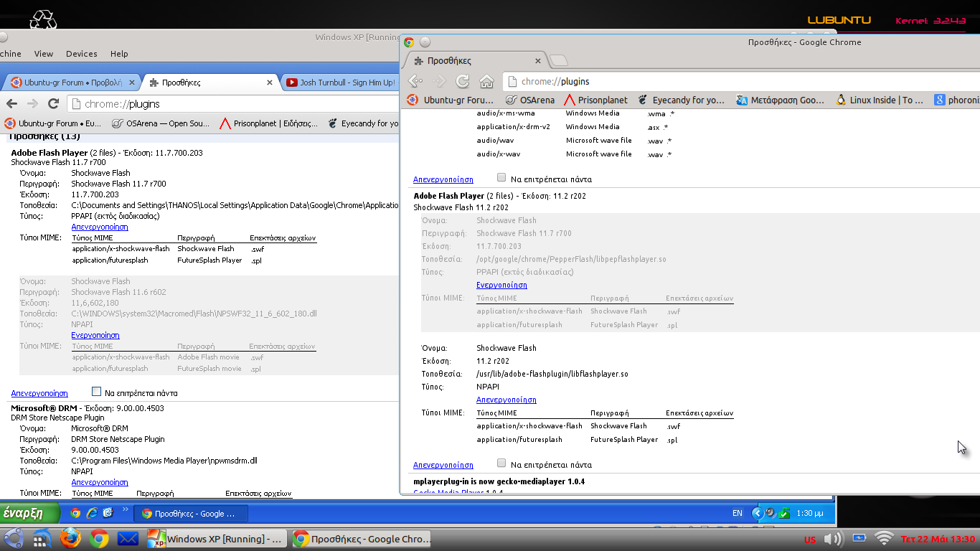Click the volume speaker icon in the Lubuntu tray

[832, 539]
